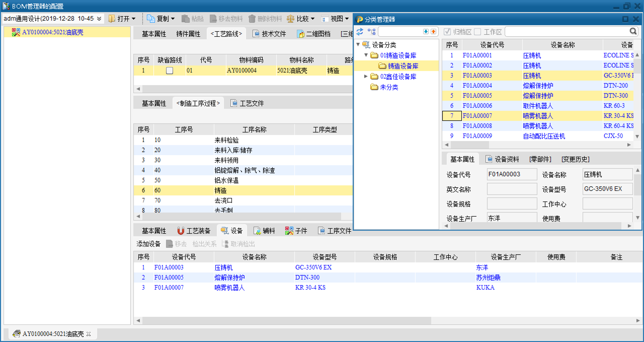
Task: Click the 添加设备 button
Action: tap(148, 244)
